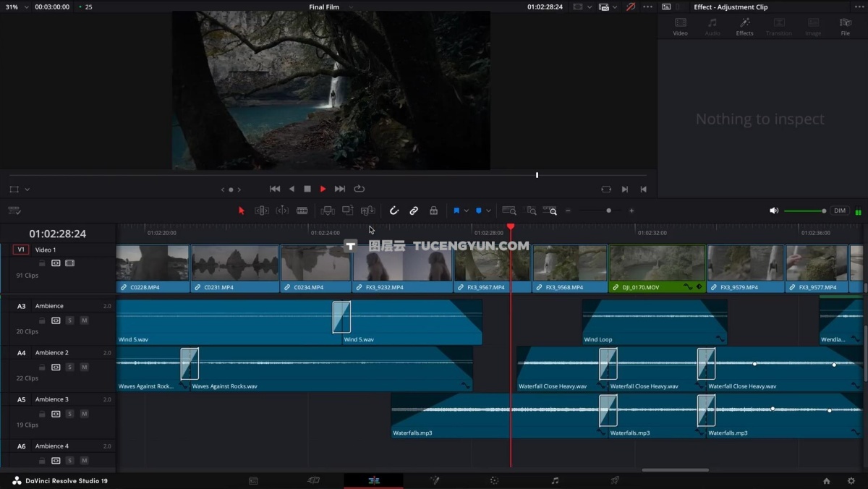This screenshot has height=489, width=868.
Task: Toggle timeline Snapping magnet
Action: click(x=394, y=211)
